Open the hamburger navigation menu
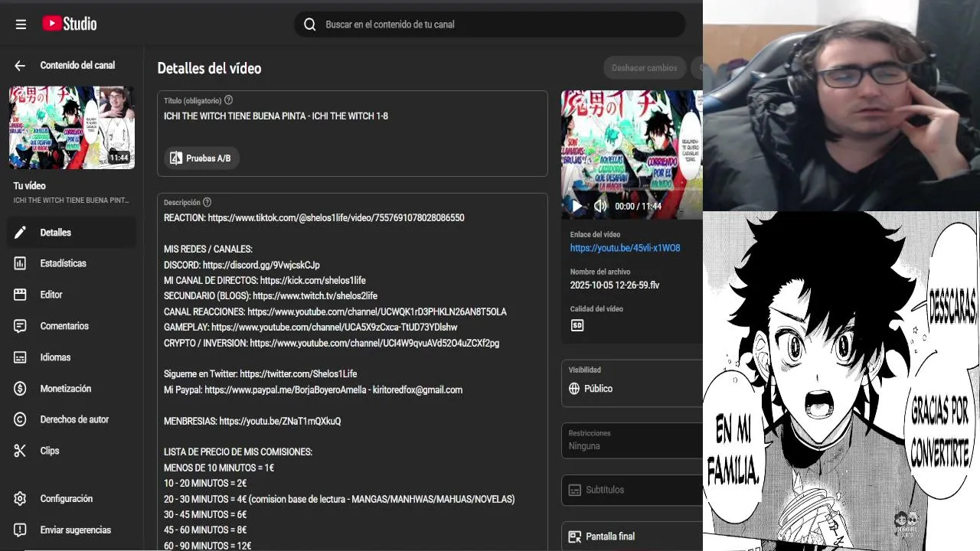Viewport: 980px width, 551px height. point(21,24)
